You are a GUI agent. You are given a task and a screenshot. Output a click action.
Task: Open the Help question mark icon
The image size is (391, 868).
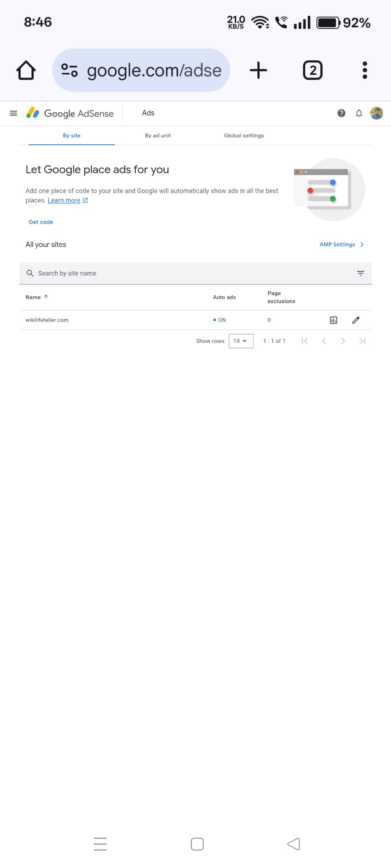tap(341, 113)
